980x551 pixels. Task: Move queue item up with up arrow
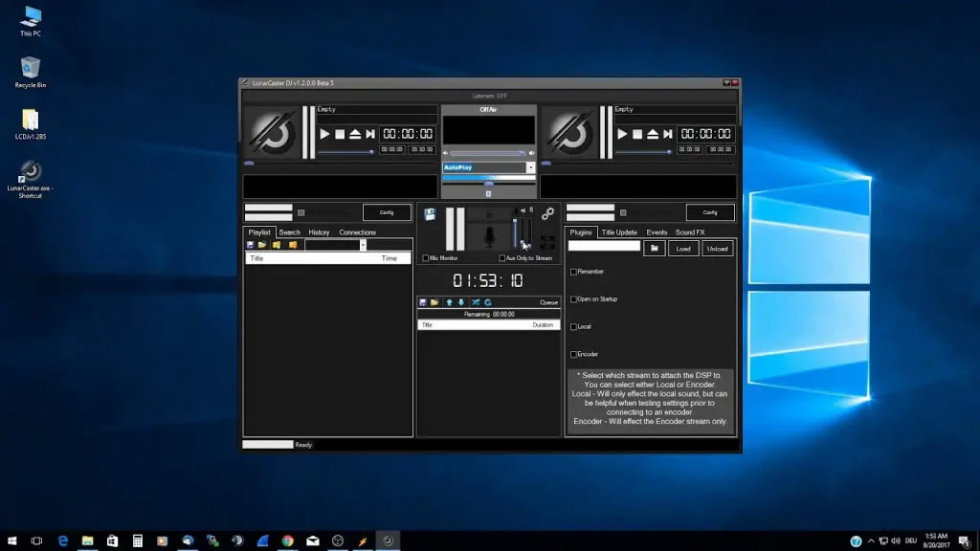449,302
